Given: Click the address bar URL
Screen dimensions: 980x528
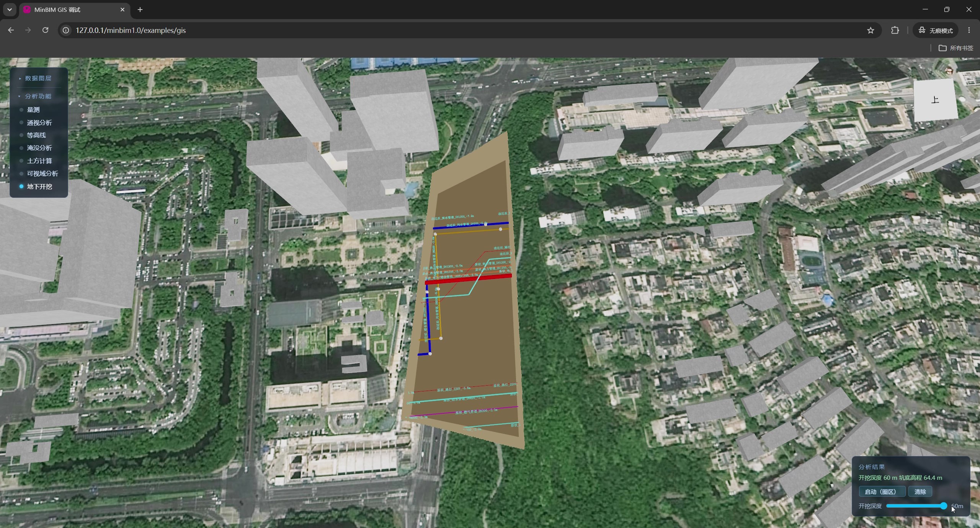Looking at the screenshot, I should [131, 30].
